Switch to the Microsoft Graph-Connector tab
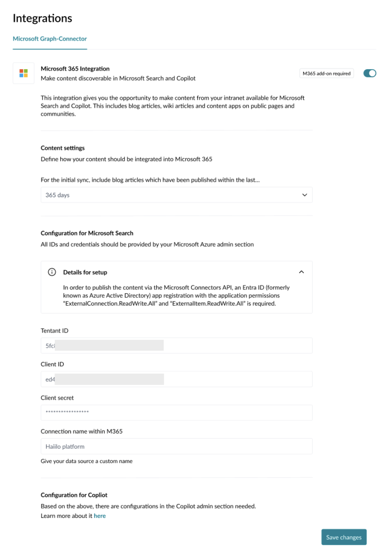The width and height of the screenshot is (392, 558). [x=50, y=39]
